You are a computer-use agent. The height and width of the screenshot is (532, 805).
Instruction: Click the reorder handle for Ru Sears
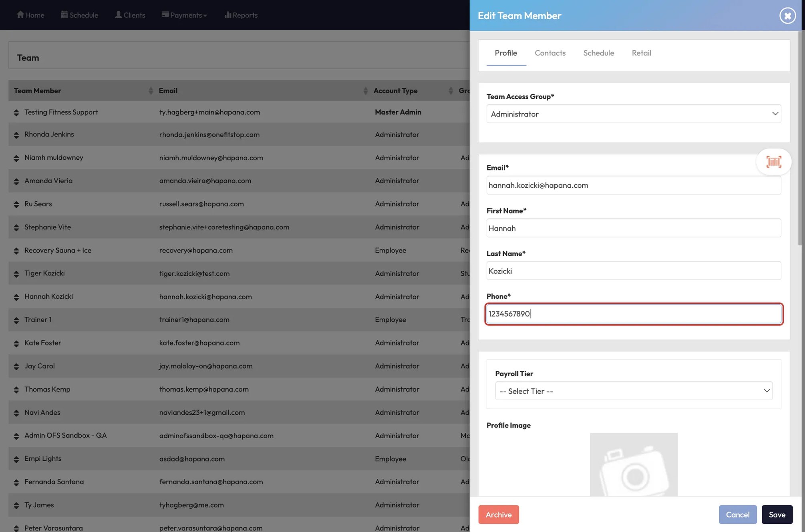16,205
